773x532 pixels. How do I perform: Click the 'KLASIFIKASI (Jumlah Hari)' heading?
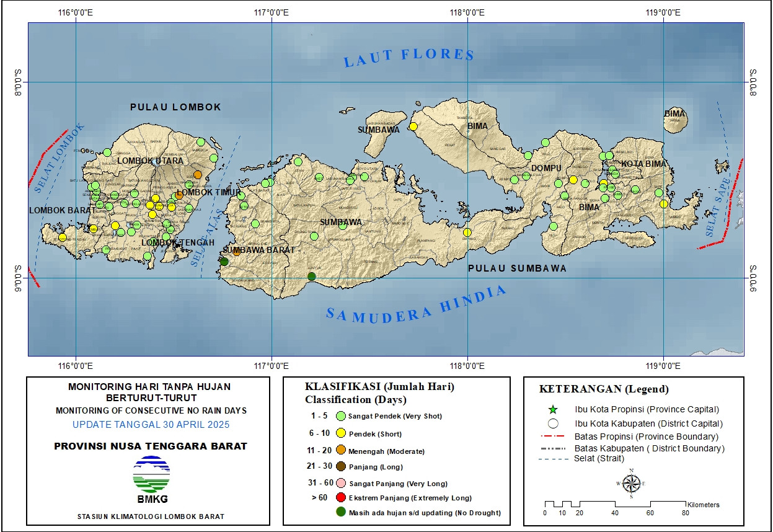pos(379,386)
